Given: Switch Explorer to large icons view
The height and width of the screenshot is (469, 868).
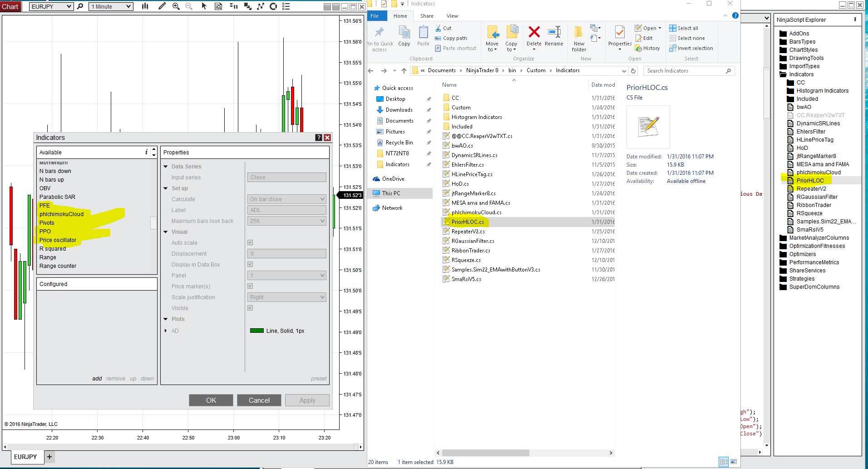Looking at the screenshot, I should click(x=734, y=462).
